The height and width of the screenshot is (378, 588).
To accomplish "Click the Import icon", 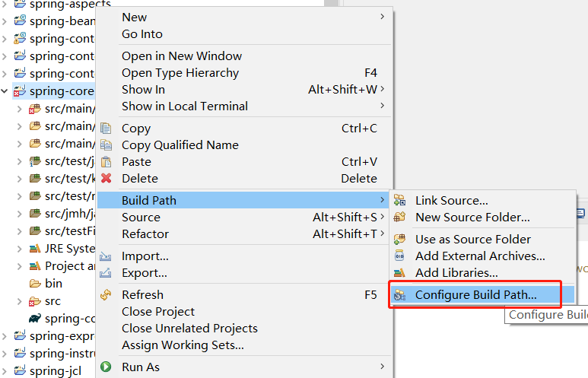I will pos(106,256).
